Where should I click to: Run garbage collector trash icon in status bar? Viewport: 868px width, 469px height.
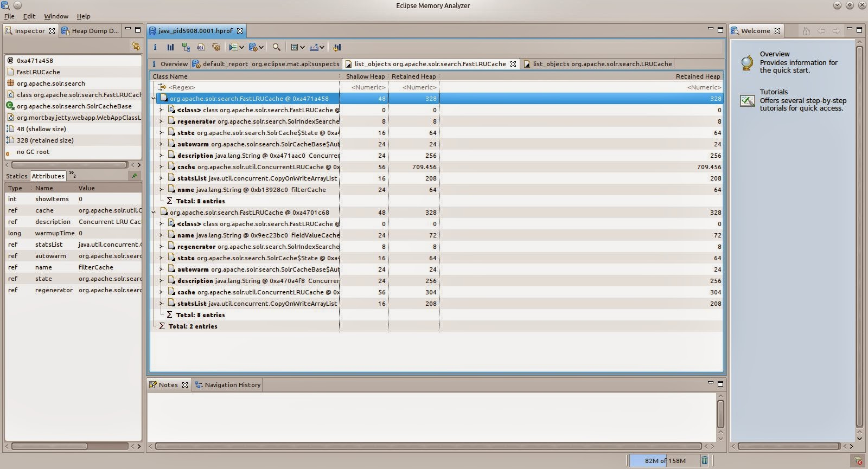click(704, 460)
